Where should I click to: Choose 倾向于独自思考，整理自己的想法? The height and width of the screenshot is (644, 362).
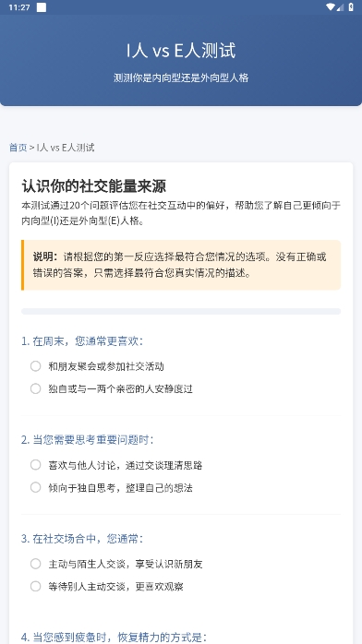pos(36,487)
